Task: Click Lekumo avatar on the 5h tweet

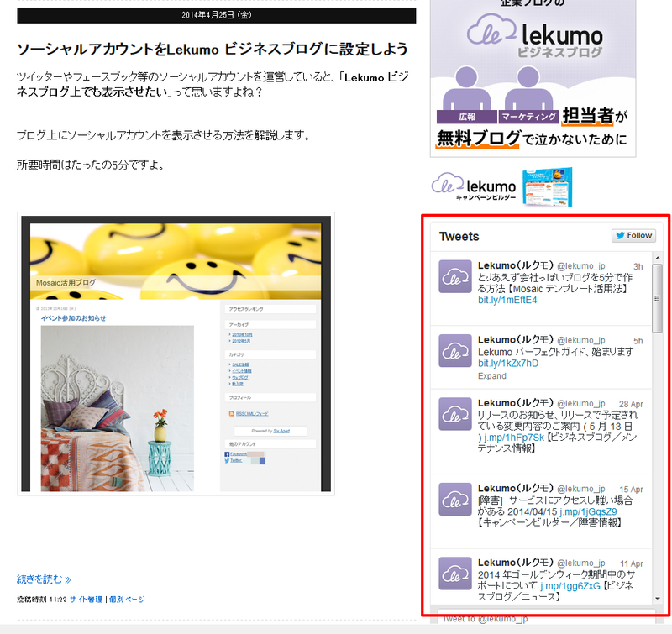Action: 455,351
